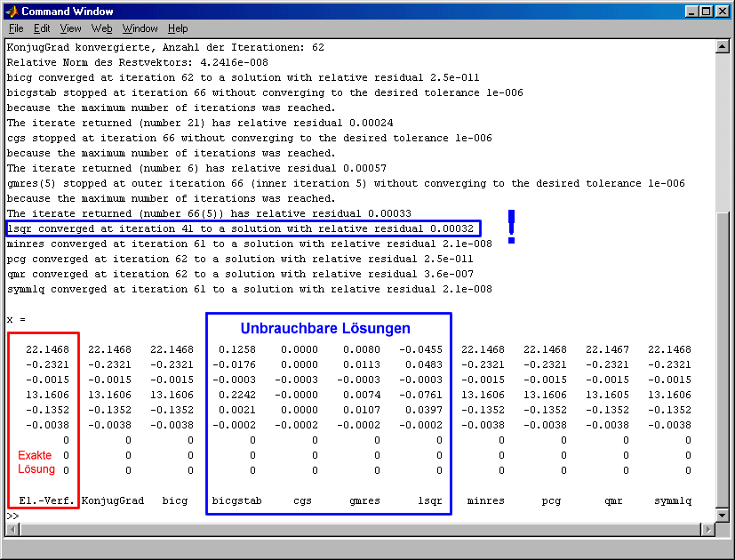Click the vertical scrollbar down arrow
The height and width of the screenshot is (560, 735).
[x=722, y=515]
